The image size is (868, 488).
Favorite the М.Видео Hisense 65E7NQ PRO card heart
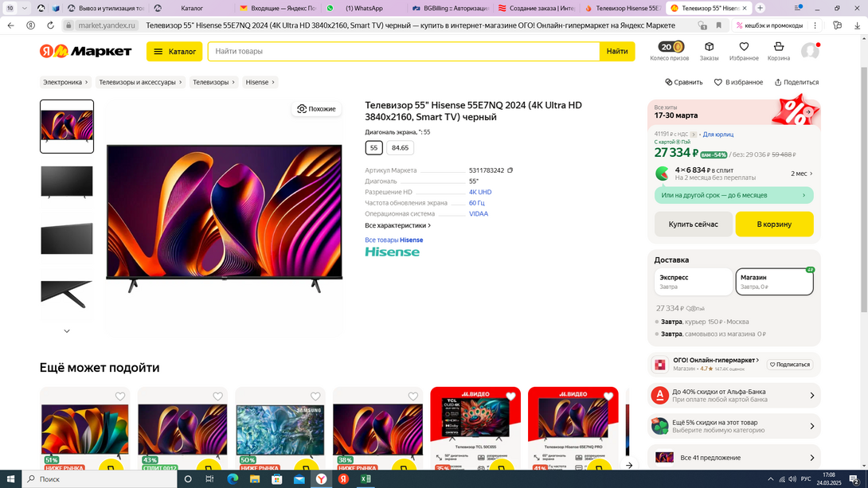[x=608, y=396]
